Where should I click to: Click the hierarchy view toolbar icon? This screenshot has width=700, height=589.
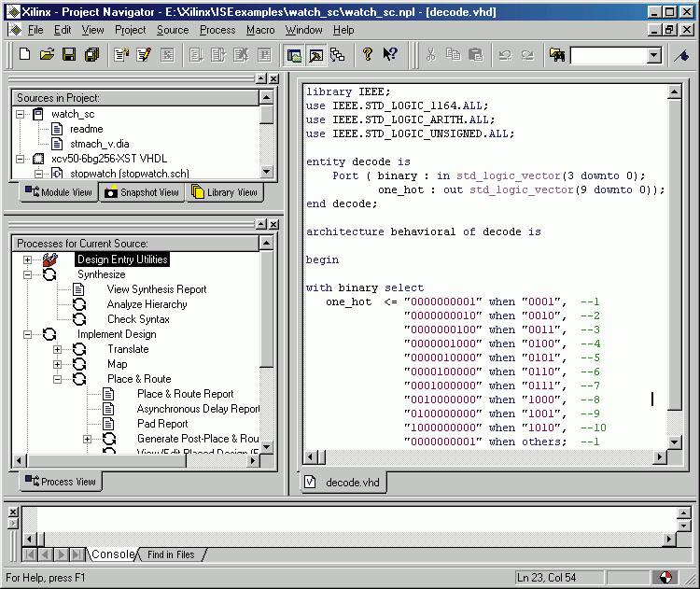click(338, 55)
